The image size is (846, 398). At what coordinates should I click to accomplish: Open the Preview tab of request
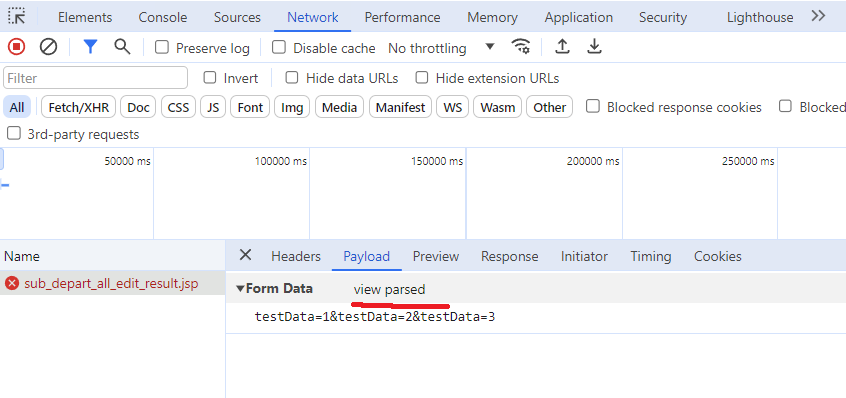[x=436, y=256]
